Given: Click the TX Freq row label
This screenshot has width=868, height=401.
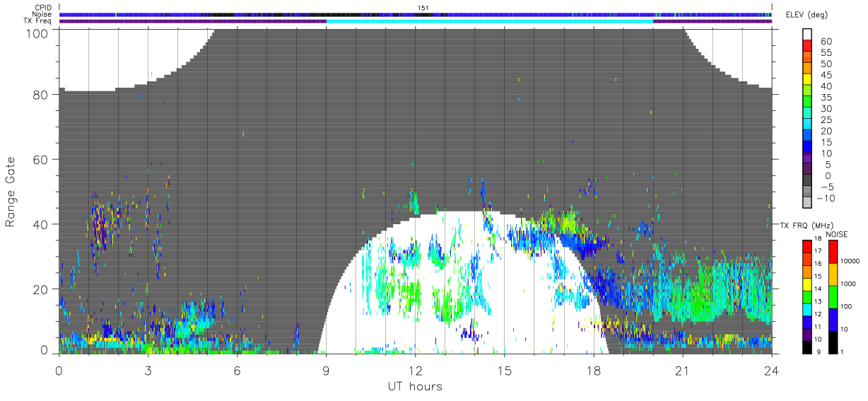Looking at the screenshot, I should 37,21.
